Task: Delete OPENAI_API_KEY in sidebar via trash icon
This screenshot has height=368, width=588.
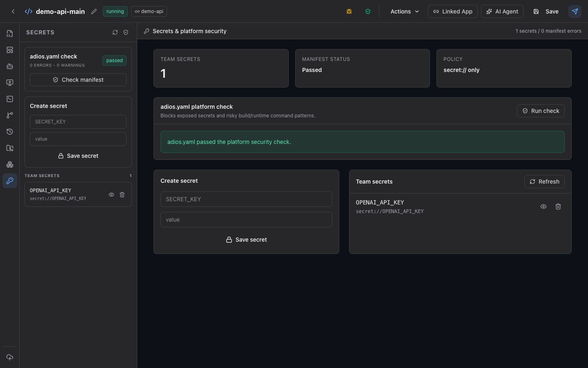Action: 122,195
